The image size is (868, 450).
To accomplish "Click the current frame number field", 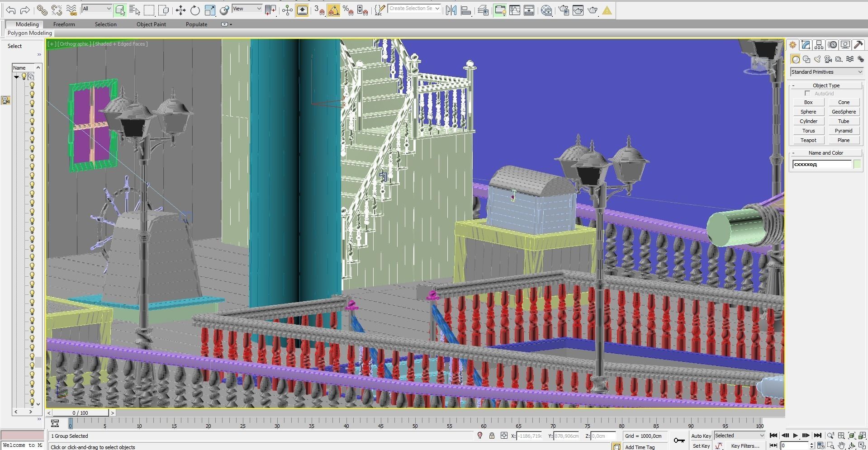I will point(794,446).
